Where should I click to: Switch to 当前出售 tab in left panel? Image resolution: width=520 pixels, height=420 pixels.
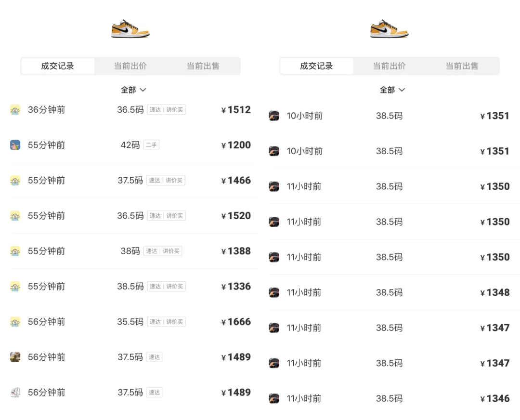[x=203, y=66]
